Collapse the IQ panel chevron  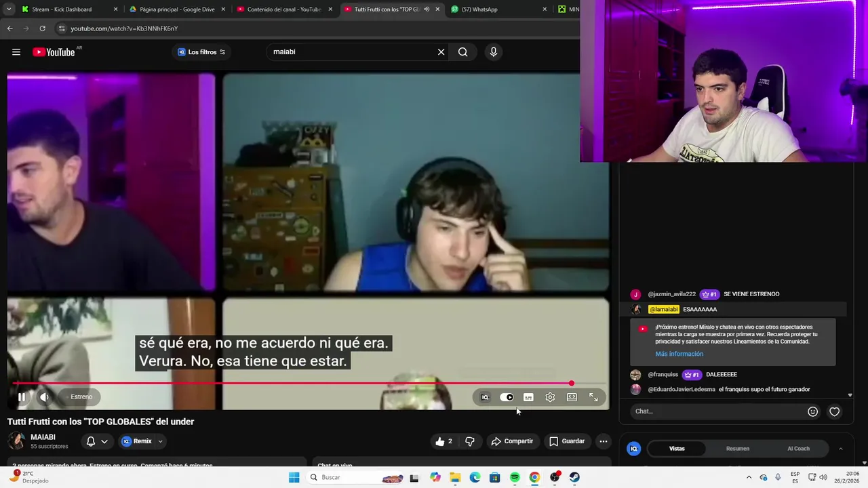pyautogui.click(x=840, y=449)
